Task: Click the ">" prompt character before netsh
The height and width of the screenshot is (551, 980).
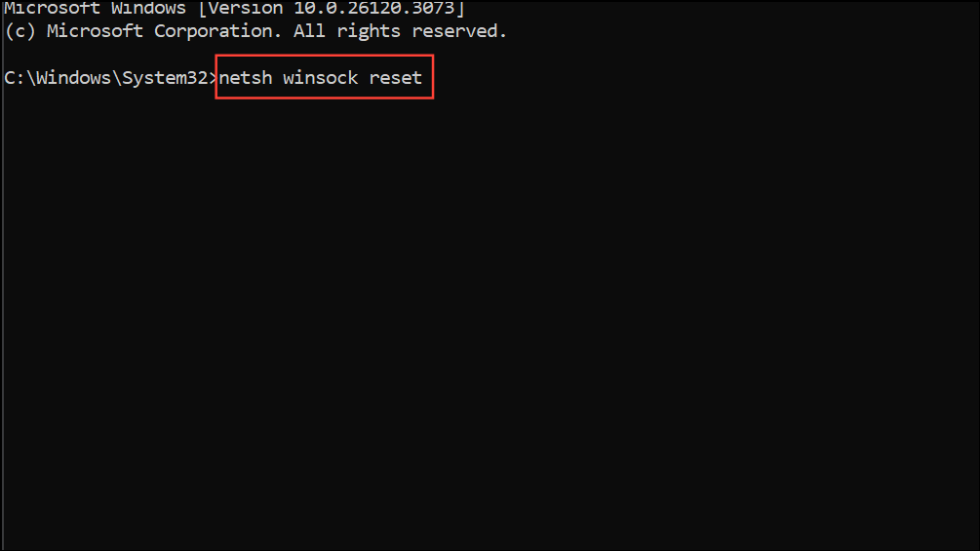Action: 214,77
